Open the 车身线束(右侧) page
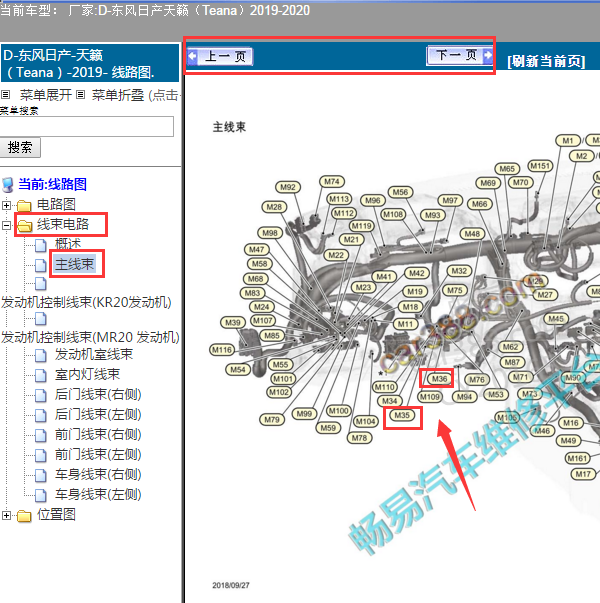 pyautogui.click(x=98, y=474)
